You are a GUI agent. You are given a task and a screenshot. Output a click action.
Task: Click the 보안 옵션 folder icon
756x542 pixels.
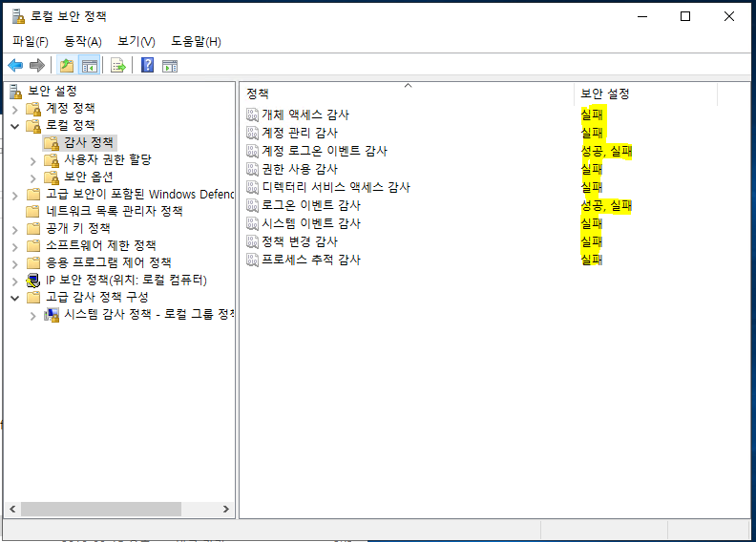coord(52,177)
